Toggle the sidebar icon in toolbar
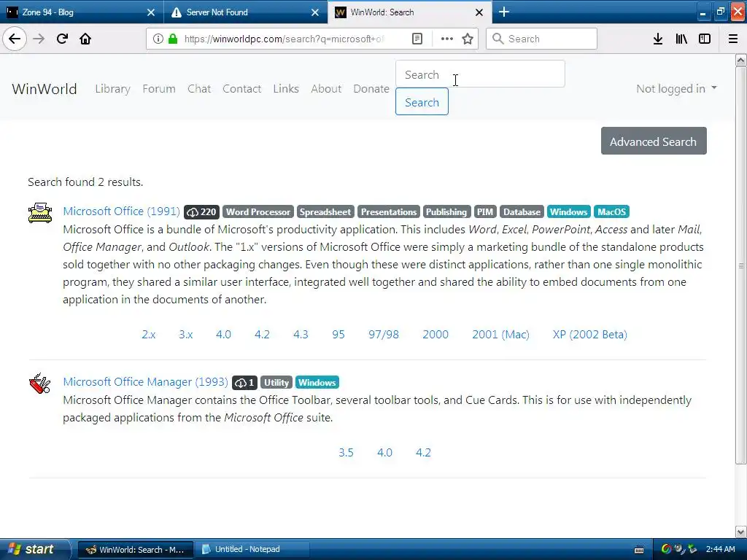This screenshot has height=560, width=747. [x=705, y=39]
